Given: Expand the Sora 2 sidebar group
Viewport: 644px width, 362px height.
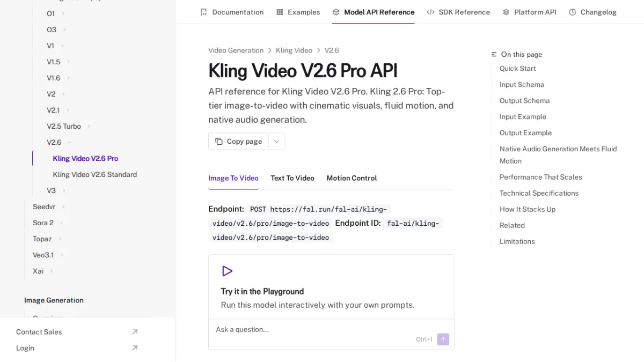Looking at the screenshot, I should point(61,223).
